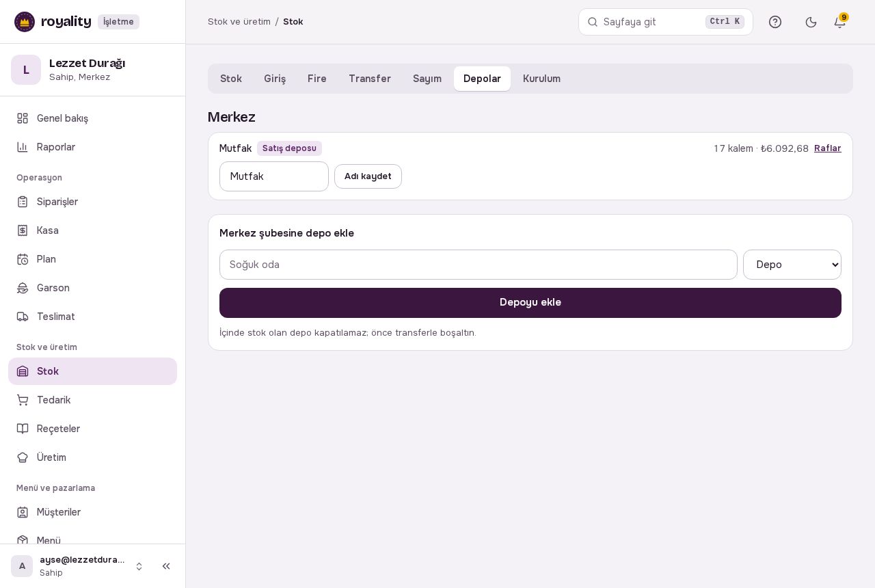Click the Sayfaya git search box
Image resolution: width=875 pixels, height=588 pixels.
click(666, 22)
